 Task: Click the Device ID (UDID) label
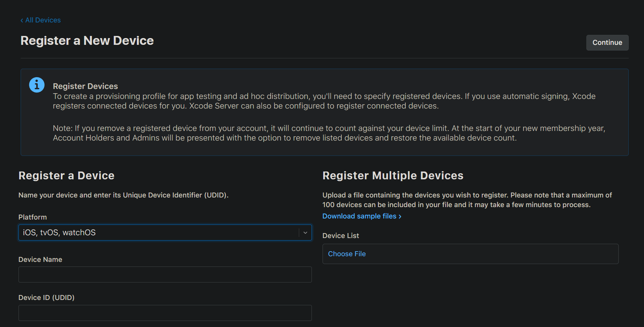point(47,298)
